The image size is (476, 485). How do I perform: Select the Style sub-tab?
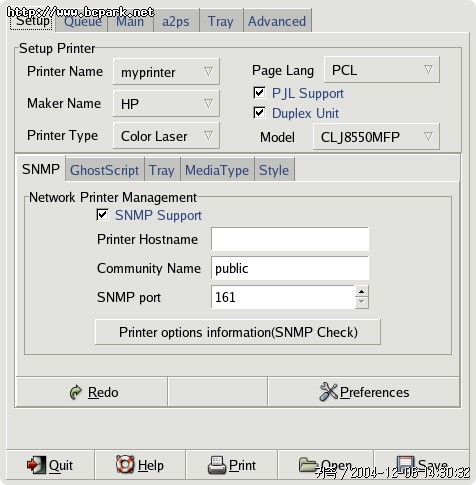274,170
